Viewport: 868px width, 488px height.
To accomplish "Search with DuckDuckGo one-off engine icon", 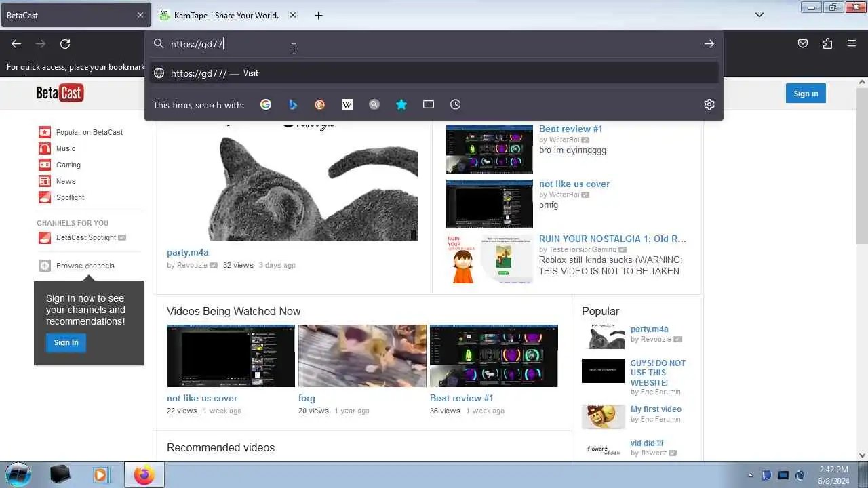I will click(320, 104).
